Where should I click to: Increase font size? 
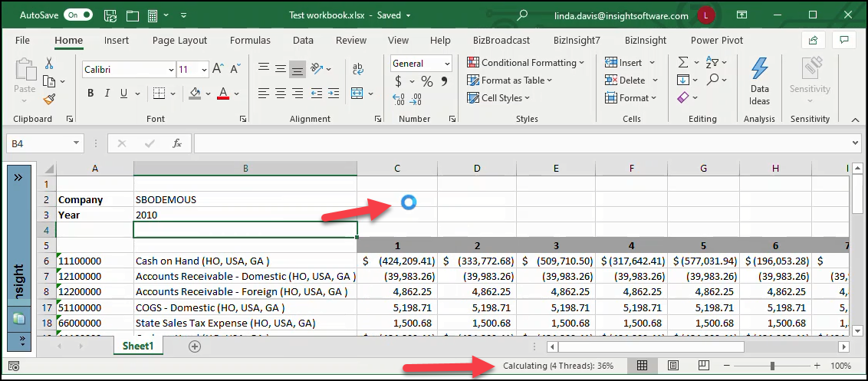point(218,69)
